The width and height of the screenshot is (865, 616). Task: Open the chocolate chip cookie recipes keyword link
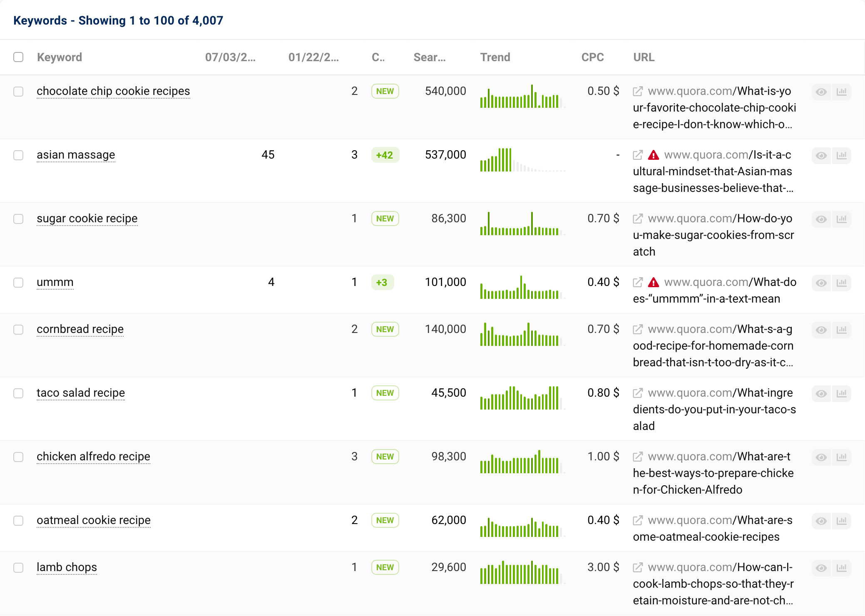coord(113,91)
